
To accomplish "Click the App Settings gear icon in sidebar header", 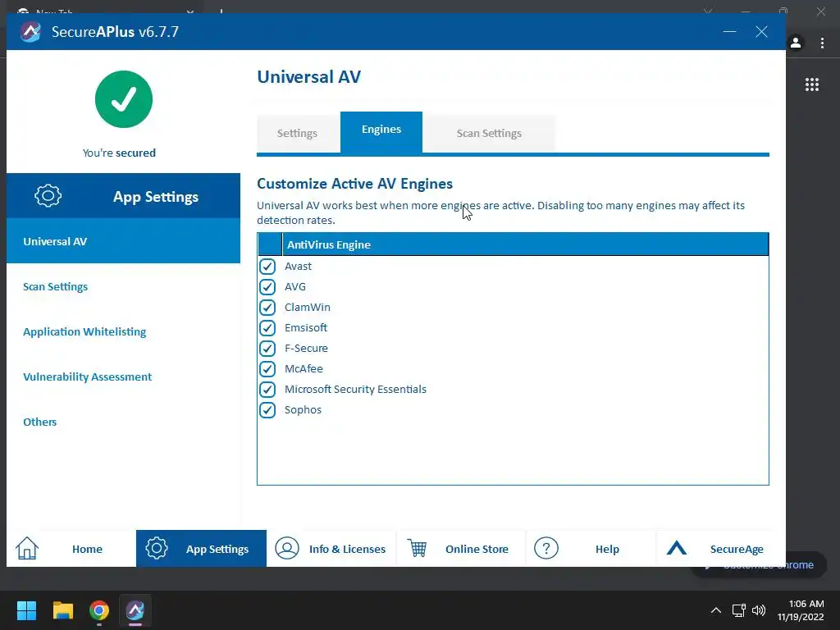I will (48, 196).
